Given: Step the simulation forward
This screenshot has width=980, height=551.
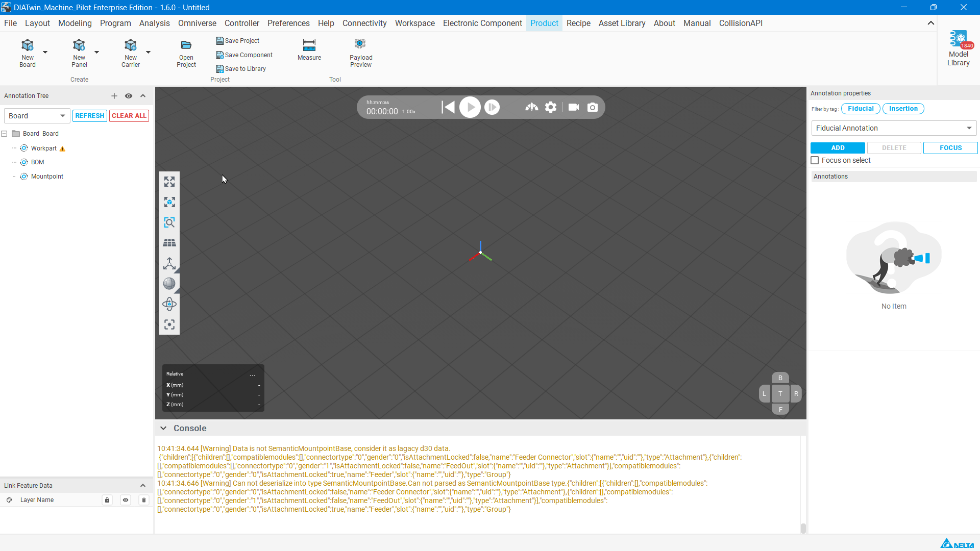Looking at the screenshot, I should (x=492, y=107).
